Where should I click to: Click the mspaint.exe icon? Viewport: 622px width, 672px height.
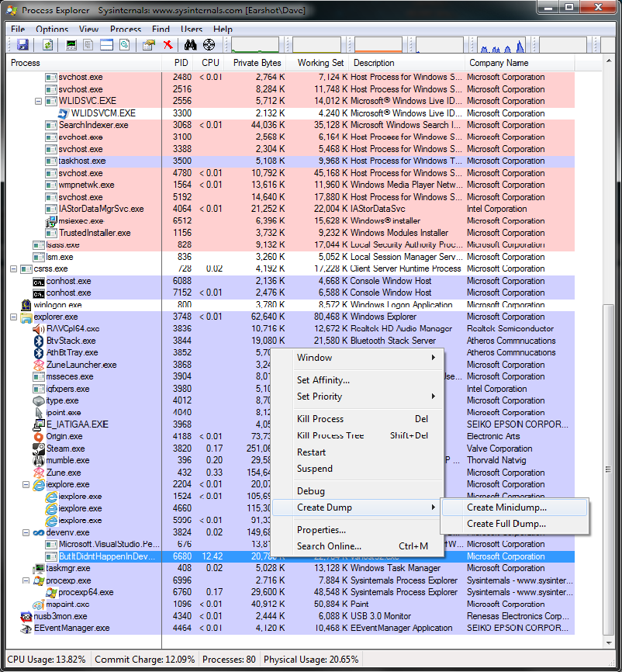click(x=39, y=604)
